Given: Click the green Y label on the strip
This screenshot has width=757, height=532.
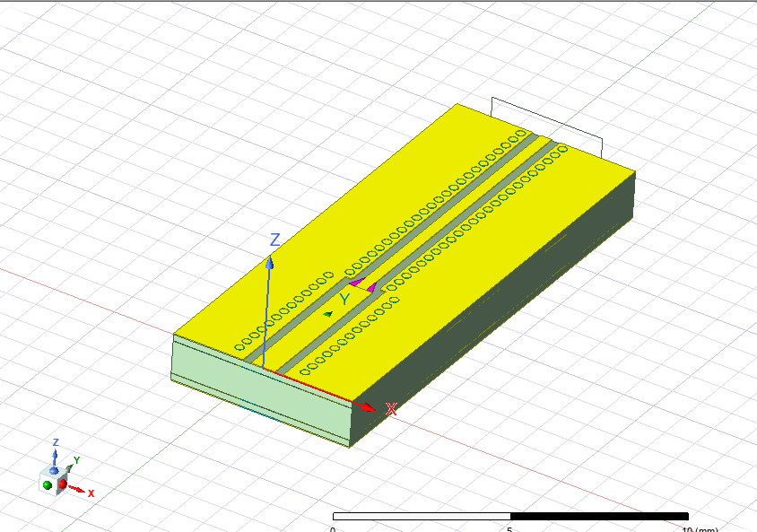Looking at the screenshot, I should [x=344, y=299].
